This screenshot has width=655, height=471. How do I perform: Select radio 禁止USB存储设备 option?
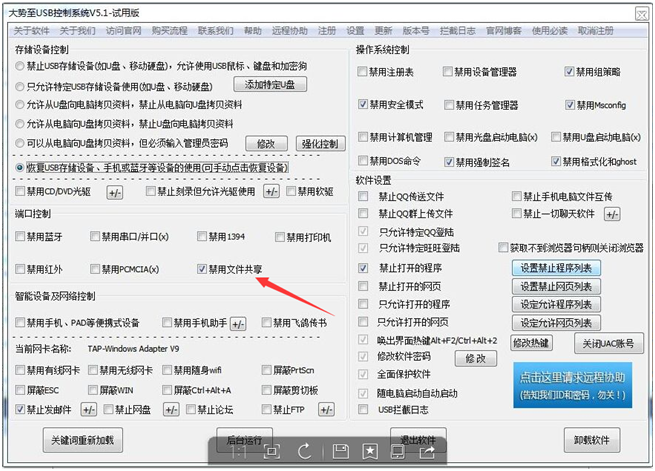[x=19, y=66]
